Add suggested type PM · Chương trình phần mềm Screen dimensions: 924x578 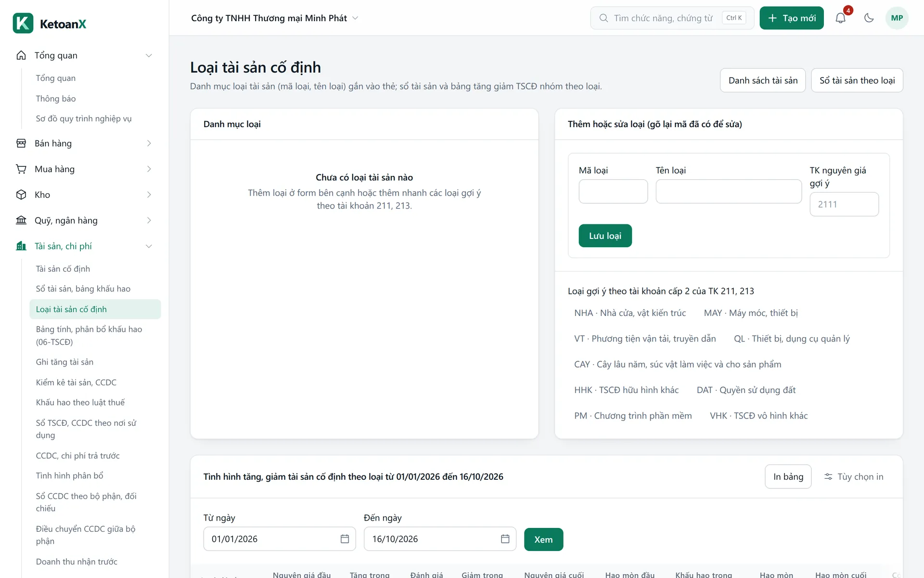633,416
